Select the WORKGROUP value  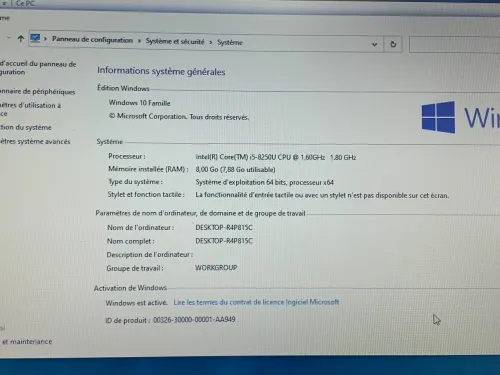tap(216, 267)
